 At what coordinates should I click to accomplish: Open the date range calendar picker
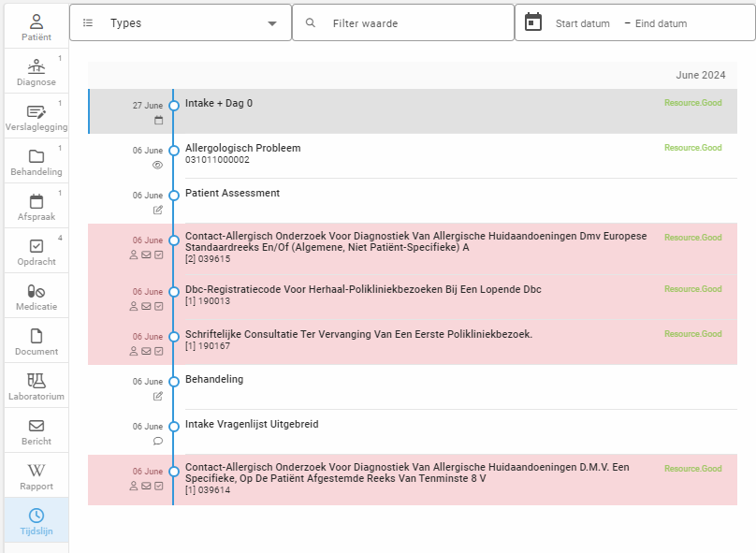533,22
